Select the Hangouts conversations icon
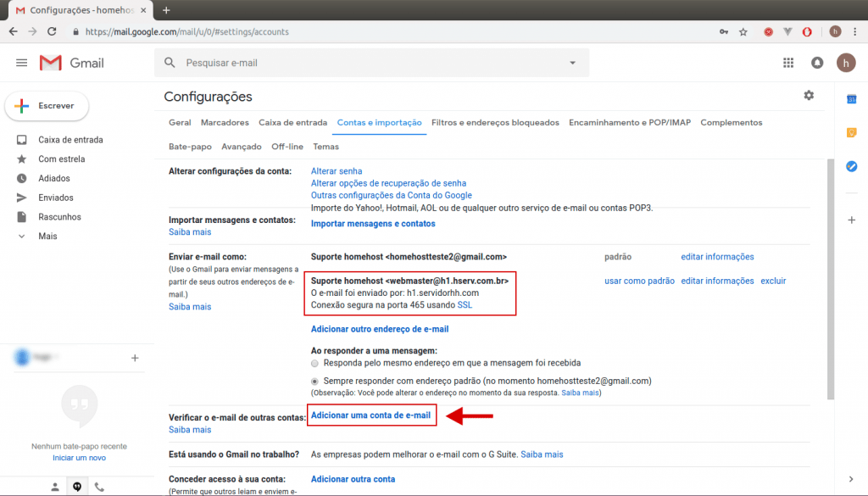The image size is (868, 496). tap(77, 487)
